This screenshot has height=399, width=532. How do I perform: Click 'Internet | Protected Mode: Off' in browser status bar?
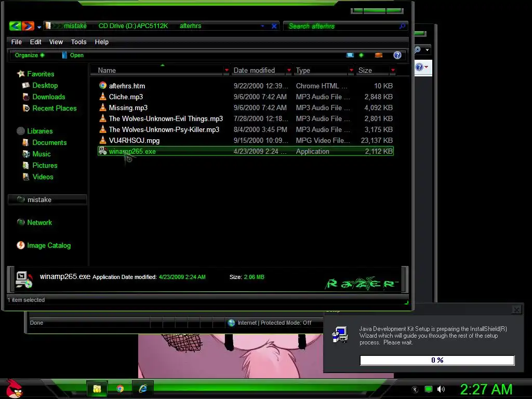click(274, 323)
